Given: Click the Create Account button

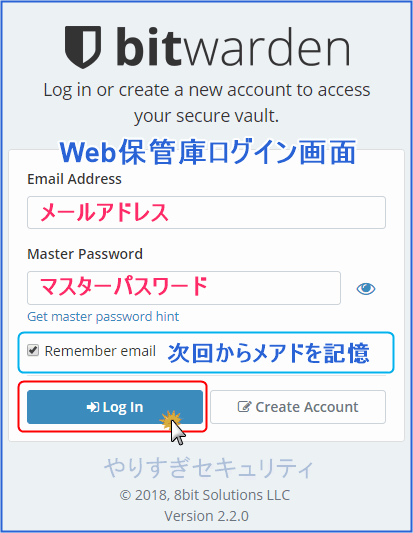Looking at the screenshot, I should pyautogui.click(x=298, y=407).
